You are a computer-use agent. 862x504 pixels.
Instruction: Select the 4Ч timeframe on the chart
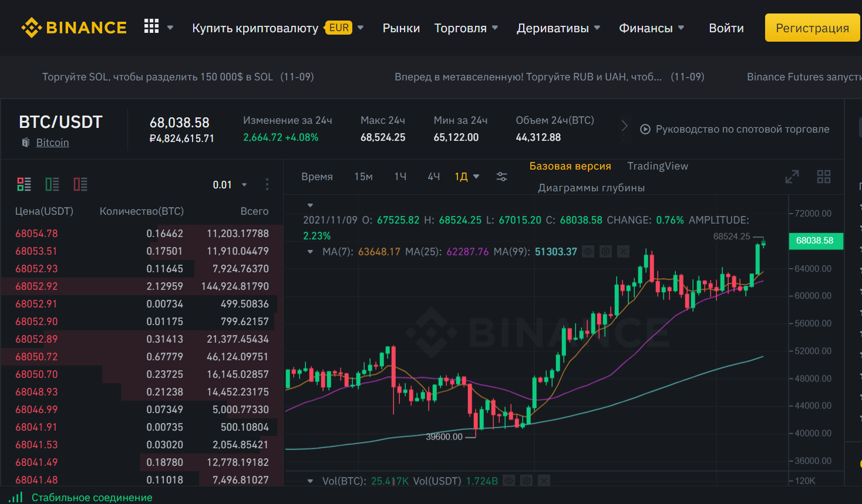point(433,175)
